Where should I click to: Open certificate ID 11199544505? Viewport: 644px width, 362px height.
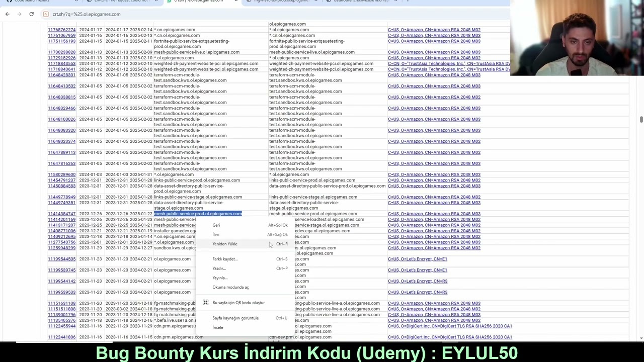tap(62, 259)
